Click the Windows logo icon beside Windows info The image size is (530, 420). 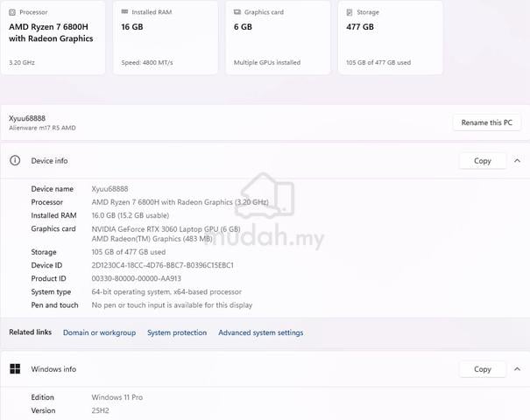click(15, 368)
